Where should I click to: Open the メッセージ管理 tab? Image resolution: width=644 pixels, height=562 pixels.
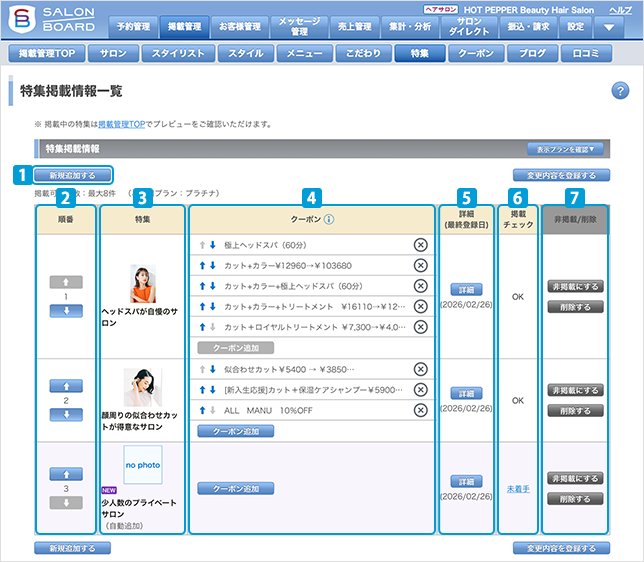[x=299, y=27]
